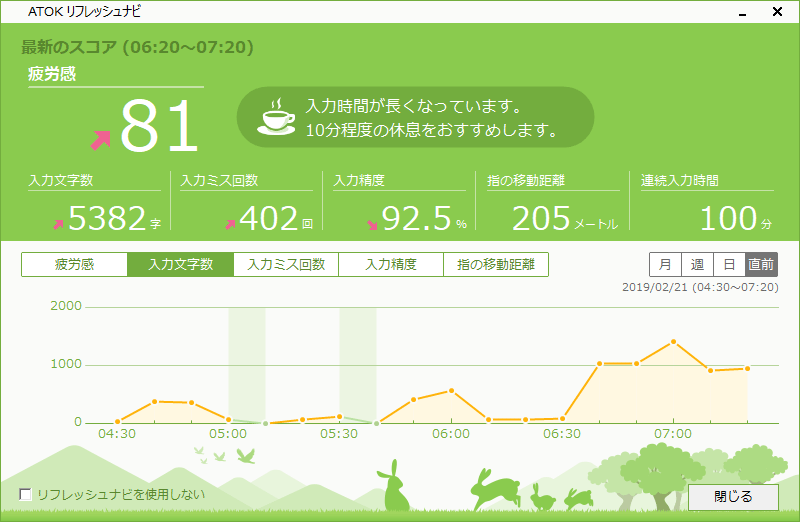Click the last graph data point after 07:00
The image size is (800, 522).
coord(747,368)
